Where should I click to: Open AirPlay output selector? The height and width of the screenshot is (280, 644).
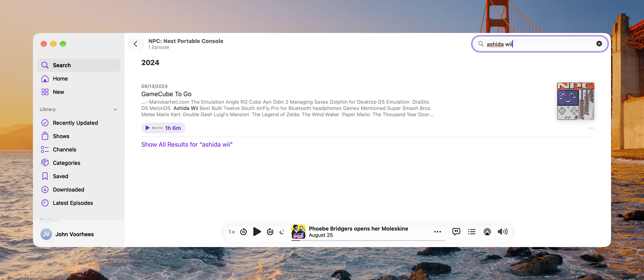click(487, 232)
